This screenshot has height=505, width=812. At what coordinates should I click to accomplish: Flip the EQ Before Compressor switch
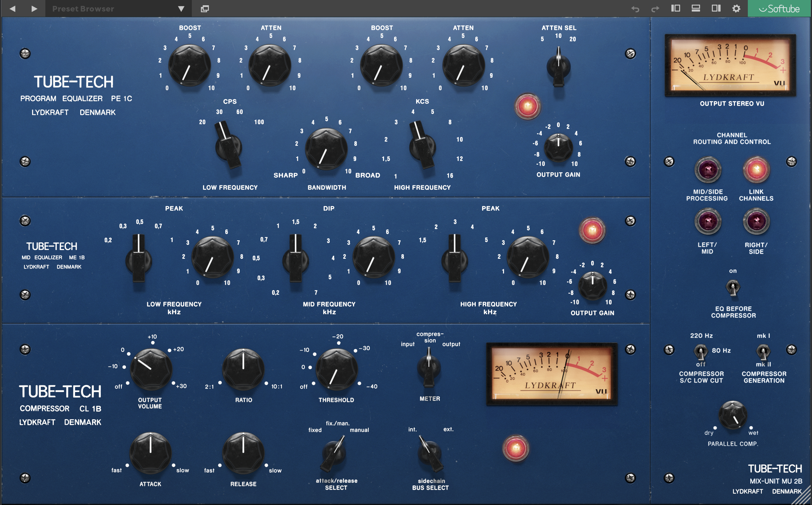[x=733, y=288]
